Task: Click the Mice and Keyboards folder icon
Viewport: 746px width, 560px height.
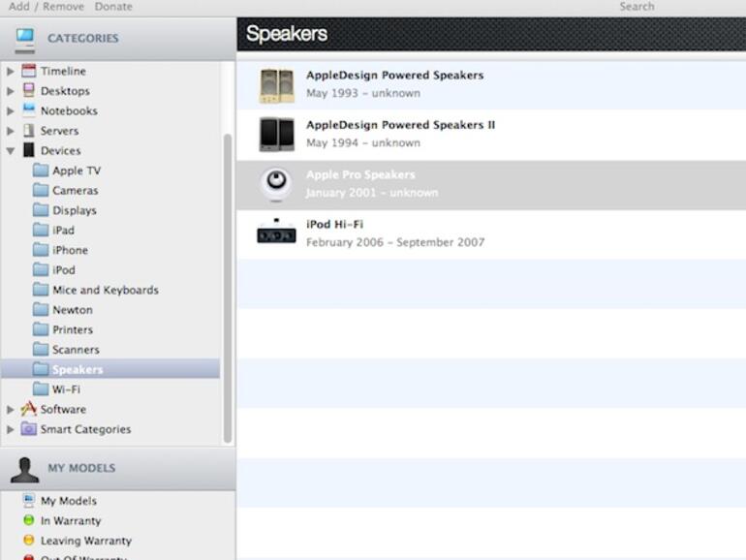Action: 41,290
